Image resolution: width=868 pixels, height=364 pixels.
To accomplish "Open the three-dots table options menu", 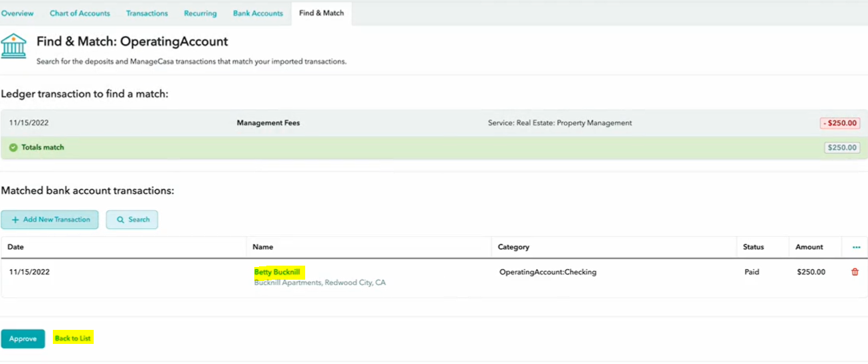I will (x=856, y=248).
